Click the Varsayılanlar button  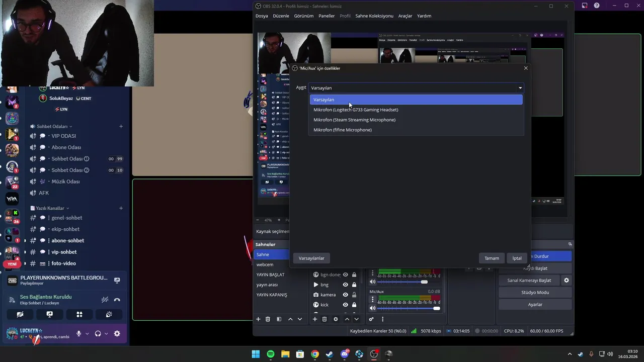[311, 258]
